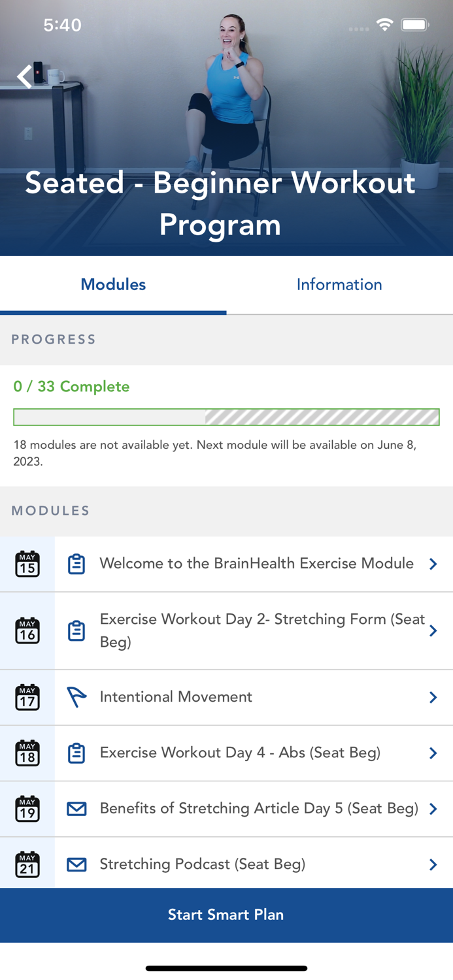
Task: Open Exercise Workout Day 2 details chevron
Action: click(x=433, y=630)
